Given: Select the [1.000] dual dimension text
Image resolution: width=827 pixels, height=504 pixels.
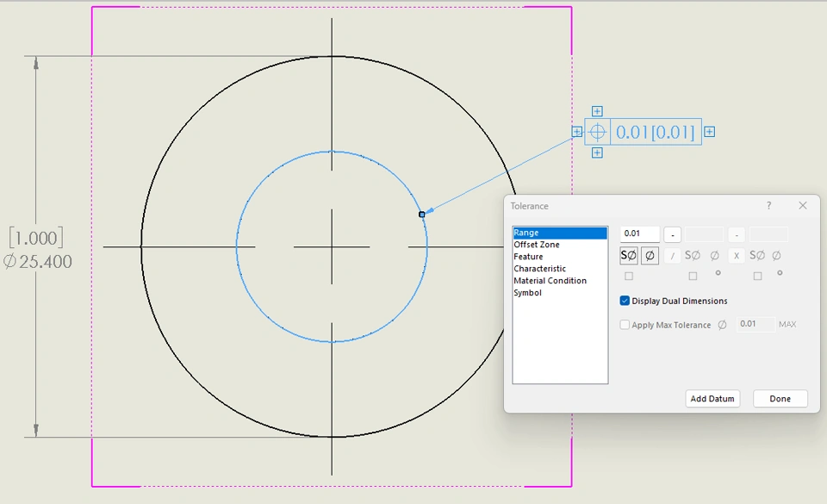Looking at the screenshot, I should pos(36,238).
